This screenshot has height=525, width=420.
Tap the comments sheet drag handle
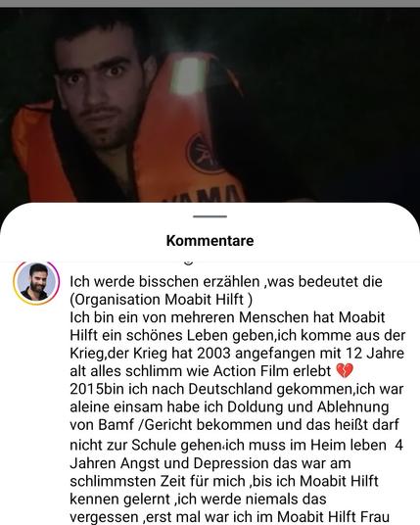point(210,216)
